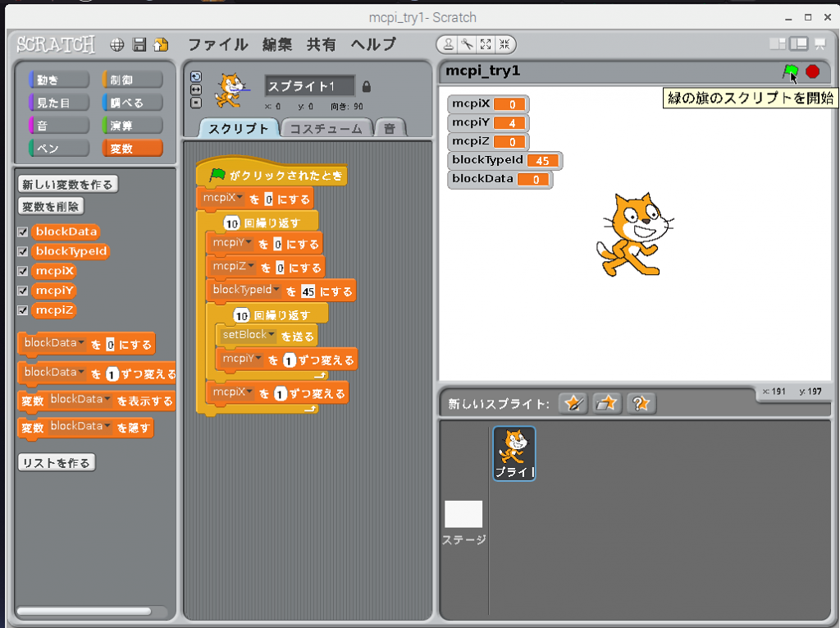Click the 45 value field in blockTypeId block

(x=308, y=291)
